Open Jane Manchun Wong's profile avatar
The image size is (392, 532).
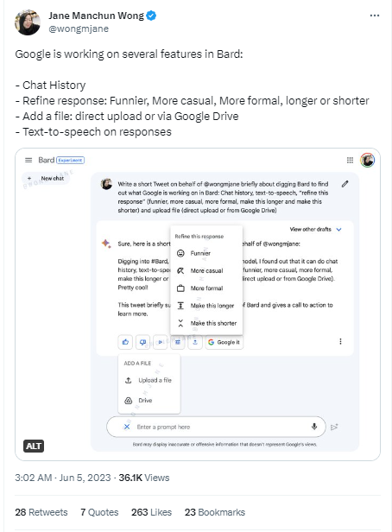(28, 22)
